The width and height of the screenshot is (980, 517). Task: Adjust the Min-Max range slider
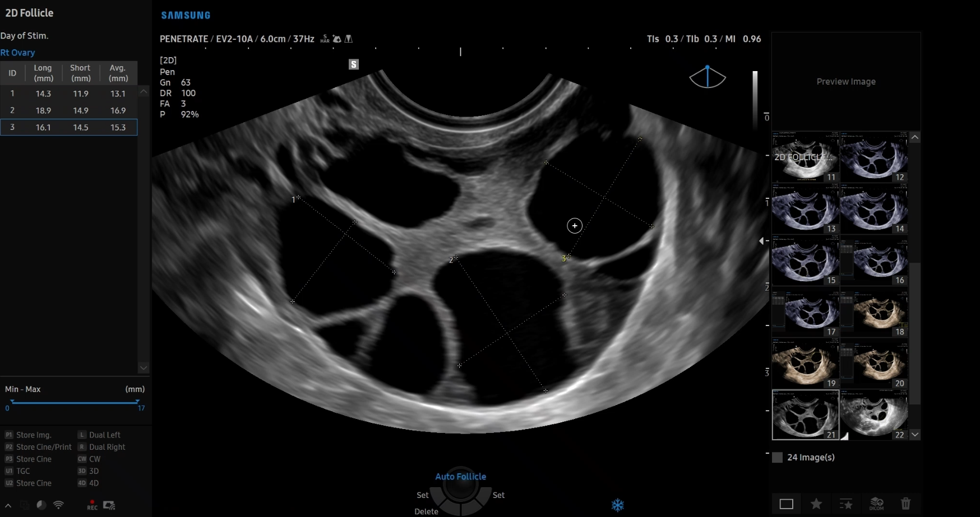point(76,402)
